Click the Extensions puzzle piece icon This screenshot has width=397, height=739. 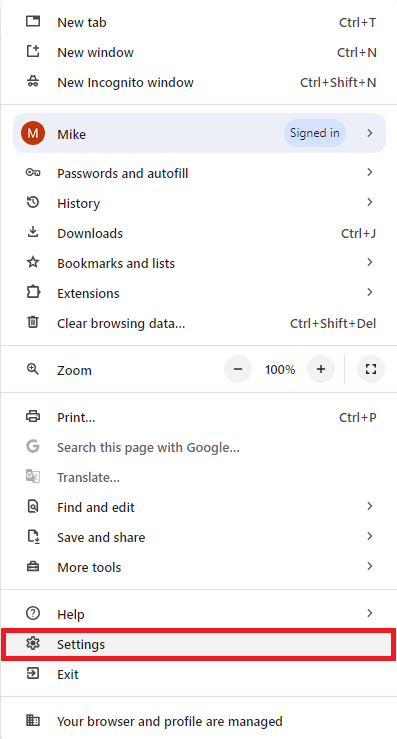click(x=33, y=293)
